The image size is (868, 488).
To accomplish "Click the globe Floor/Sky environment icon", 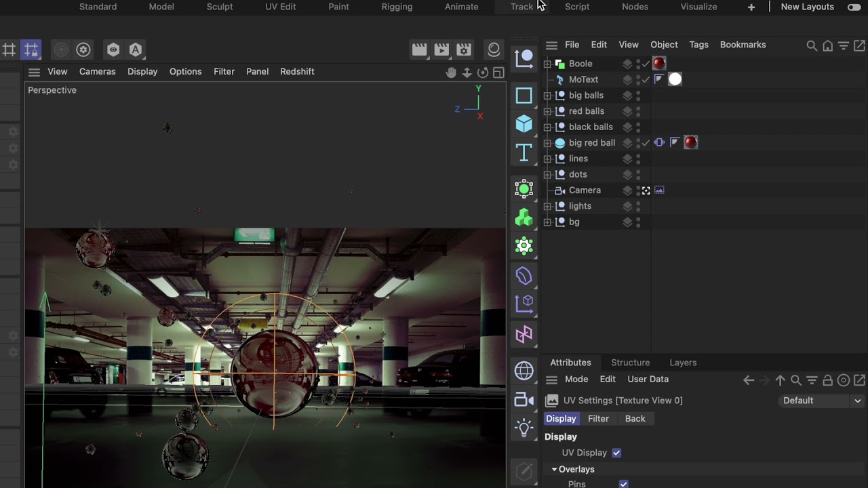I will point(524,371).
